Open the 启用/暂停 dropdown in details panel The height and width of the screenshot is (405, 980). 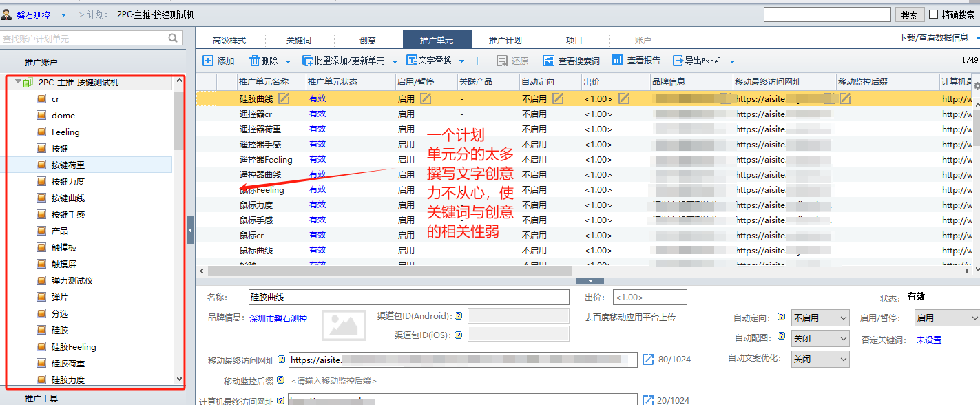[x=946, y=318]
